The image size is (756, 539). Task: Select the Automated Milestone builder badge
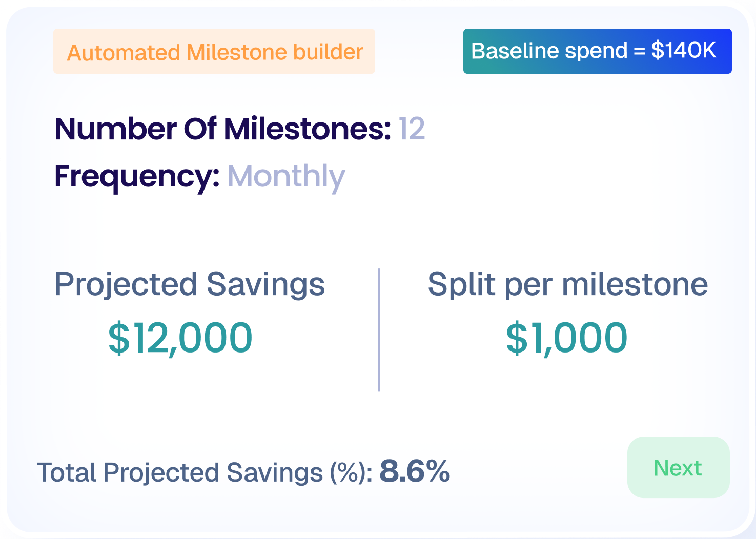pos(214,51)
